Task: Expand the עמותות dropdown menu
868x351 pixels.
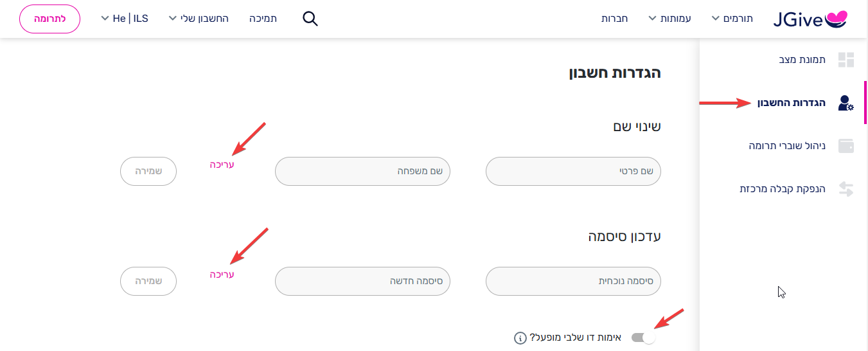Action: 669,19
